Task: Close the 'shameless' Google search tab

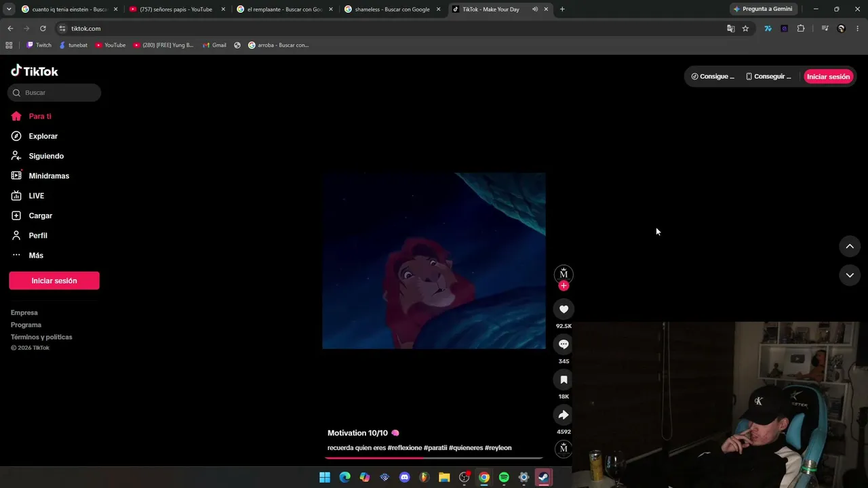Action: point(438,9)
